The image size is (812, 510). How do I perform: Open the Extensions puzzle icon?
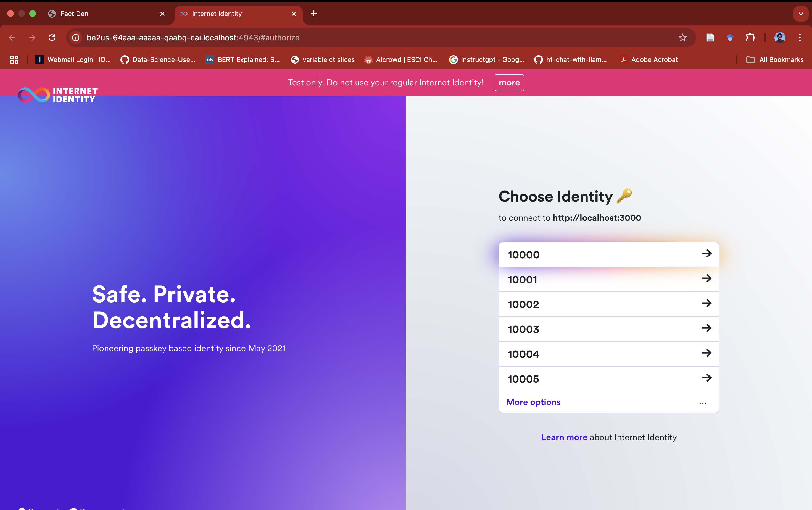click(750, 38)
